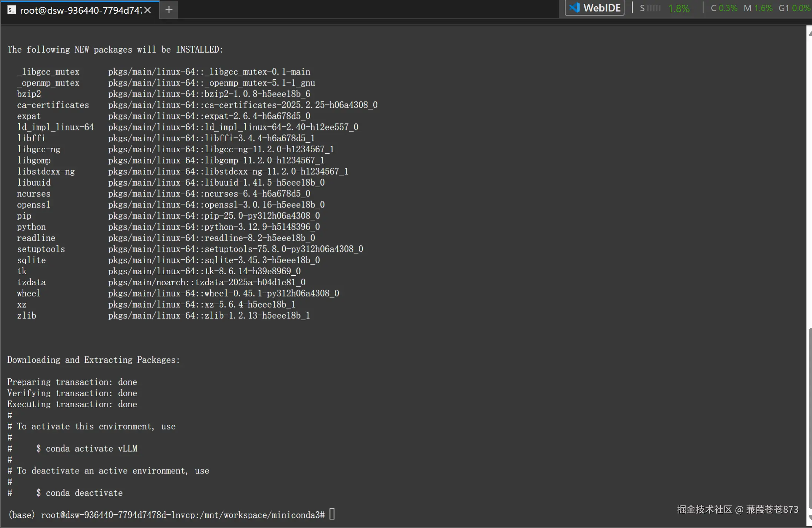Click the terminal cursor at the prompt
The image size is (812, 528).
pyautogui.click(x=332, y=514)
